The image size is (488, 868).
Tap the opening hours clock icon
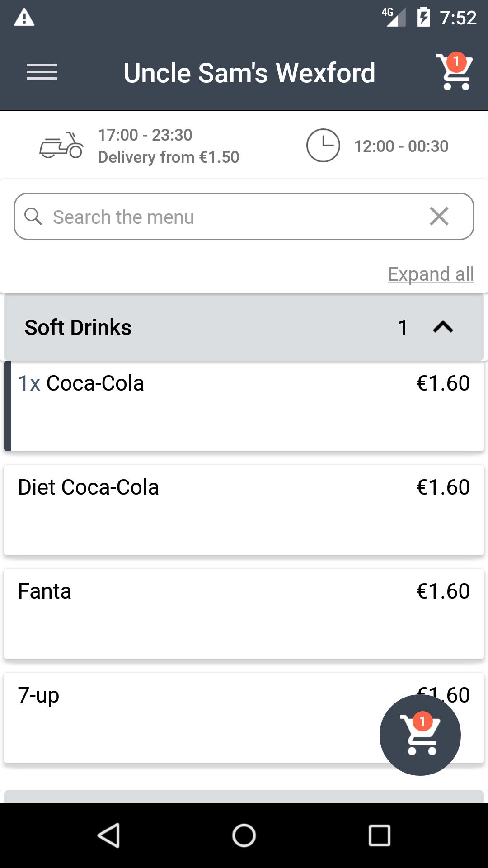(x=323, y=146)
